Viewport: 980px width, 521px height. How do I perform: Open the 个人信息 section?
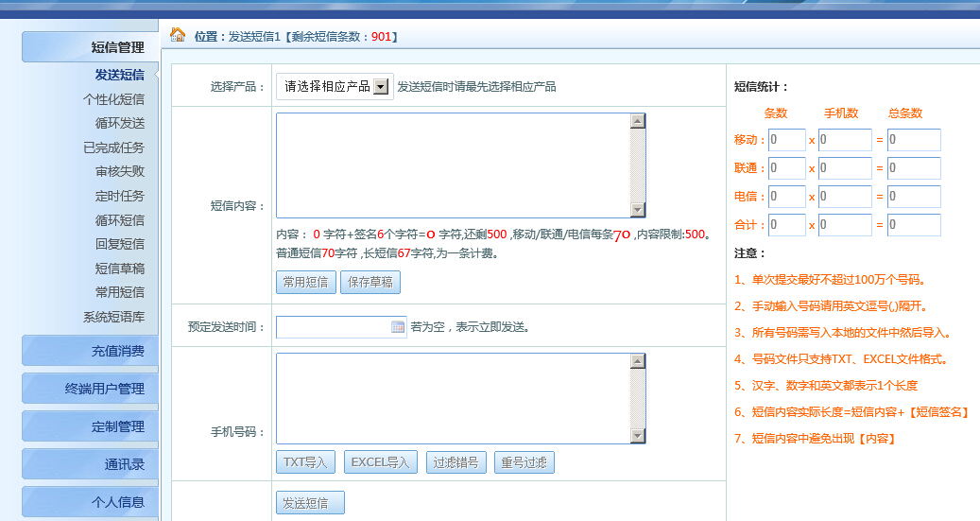(x=90, y=501)
